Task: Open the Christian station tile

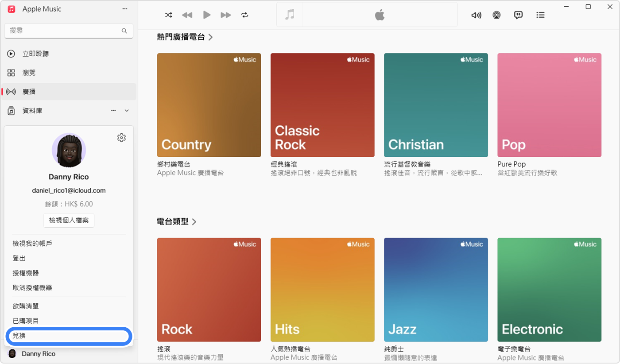Action: [436, 105]
